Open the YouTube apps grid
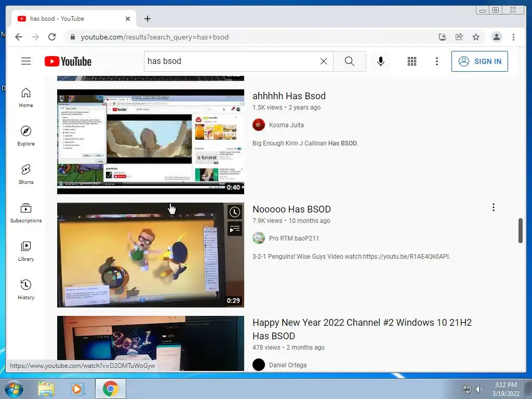Viewport: 532px width, 399px height. 412,61
